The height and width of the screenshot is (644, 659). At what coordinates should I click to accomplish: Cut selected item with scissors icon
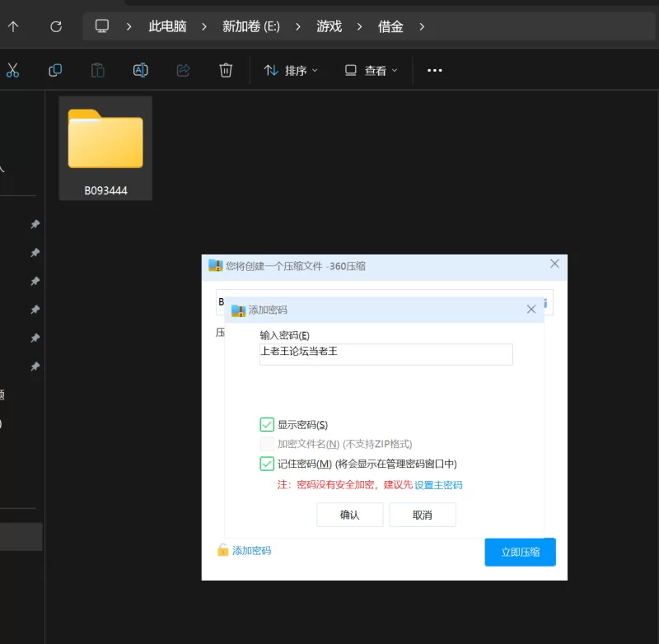(x=12, y=70)
